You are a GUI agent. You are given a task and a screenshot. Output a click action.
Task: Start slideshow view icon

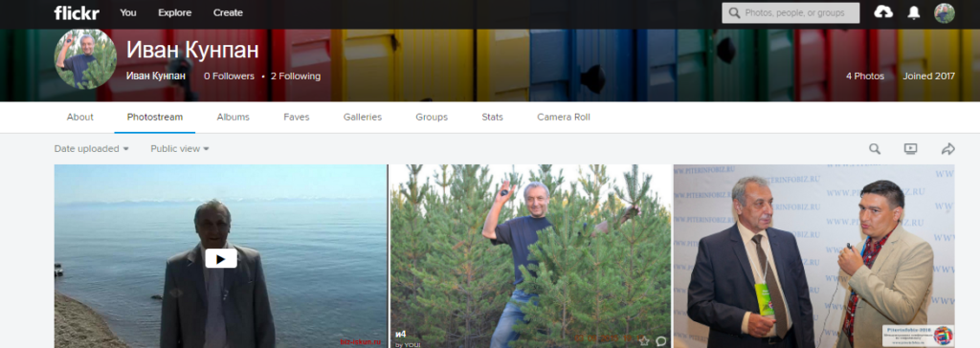tap(911, 149)
